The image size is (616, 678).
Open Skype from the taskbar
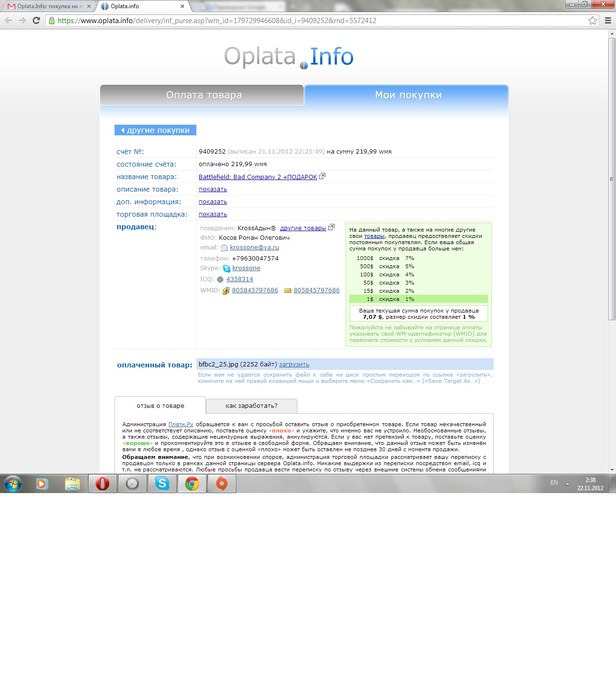tap(162, 483)
